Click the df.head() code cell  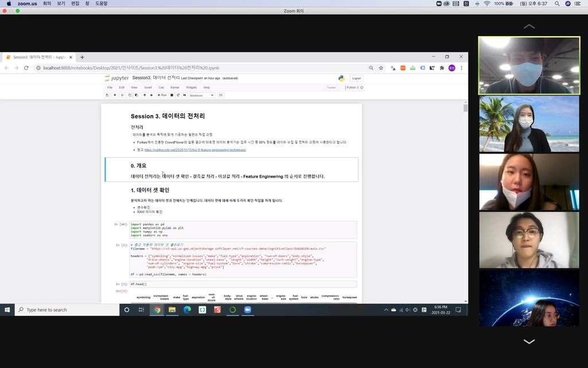pos(243,284)
